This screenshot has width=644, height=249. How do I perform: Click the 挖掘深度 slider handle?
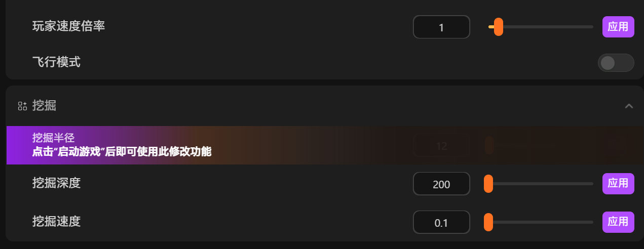pos(488,184)
